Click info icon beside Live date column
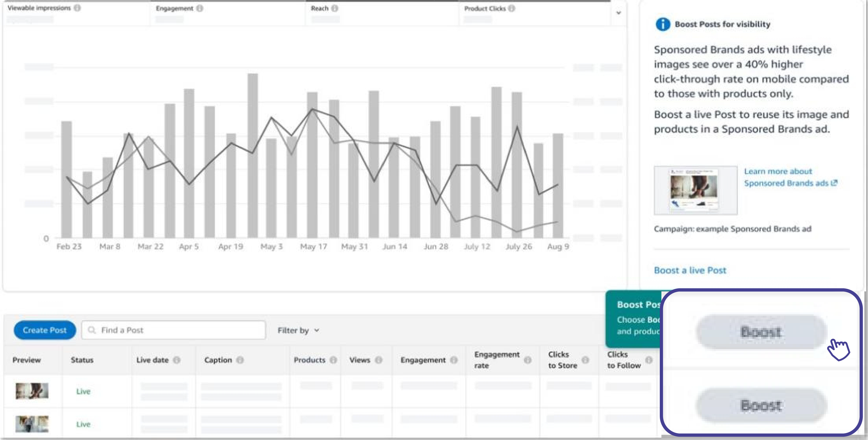 click(176, 360)
